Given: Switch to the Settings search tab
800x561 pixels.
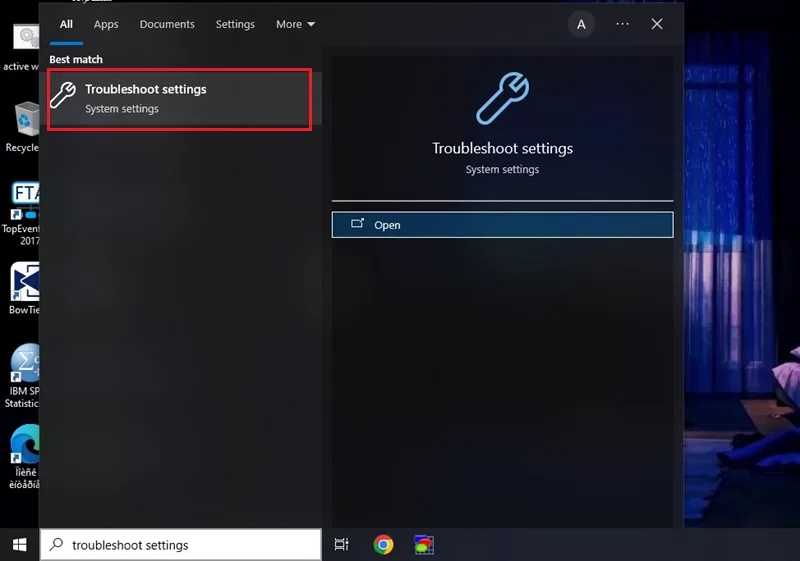Looking at the screenshot, I should click(235, 24).
